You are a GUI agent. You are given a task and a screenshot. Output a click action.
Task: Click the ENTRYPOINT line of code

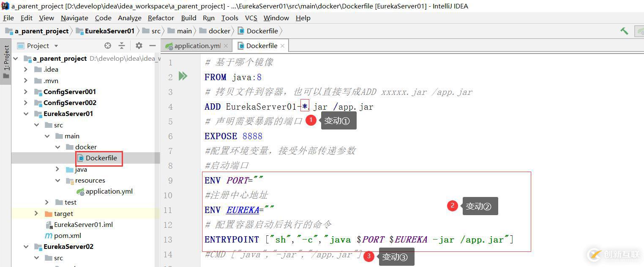pos(359,239)
